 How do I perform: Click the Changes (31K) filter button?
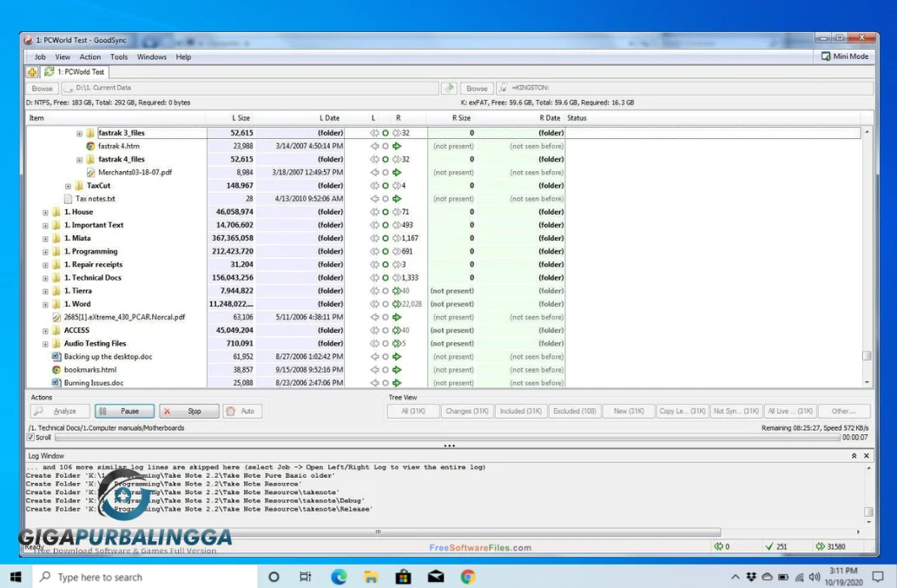click(467, 411)
